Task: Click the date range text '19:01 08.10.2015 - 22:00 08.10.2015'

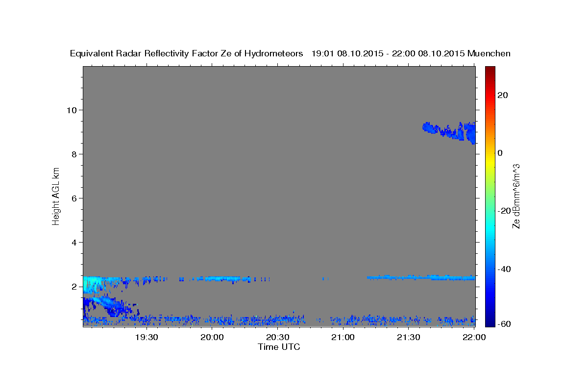Action: click(389, 53)
